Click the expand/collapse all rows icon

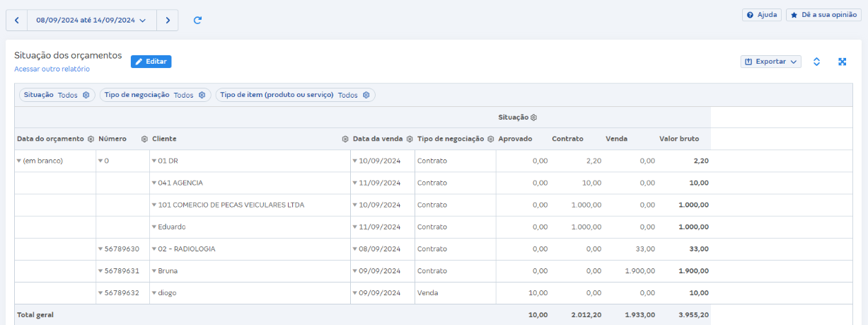click(816, 62)
